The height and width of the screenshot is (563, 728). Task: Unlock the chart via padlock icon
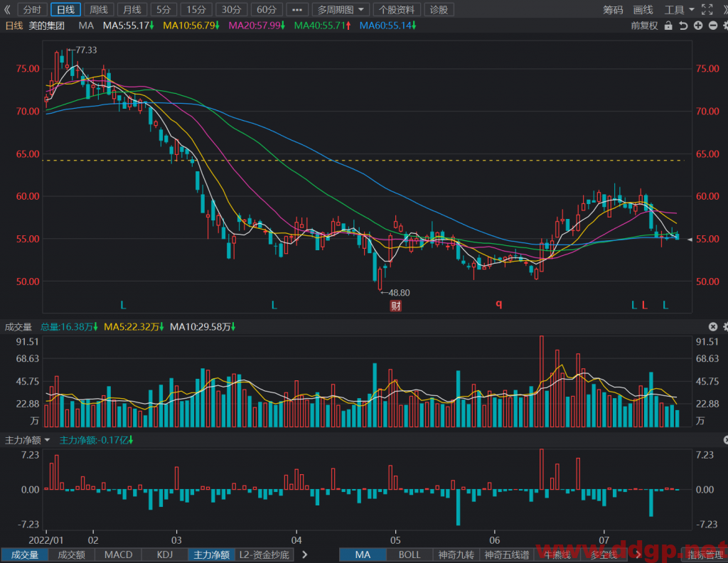coord(668,26)
